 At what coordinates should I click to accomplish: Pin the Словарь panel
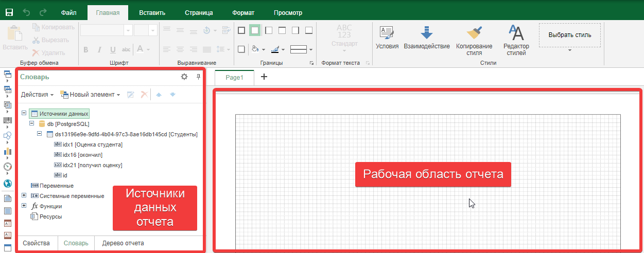tap(198, 77)
